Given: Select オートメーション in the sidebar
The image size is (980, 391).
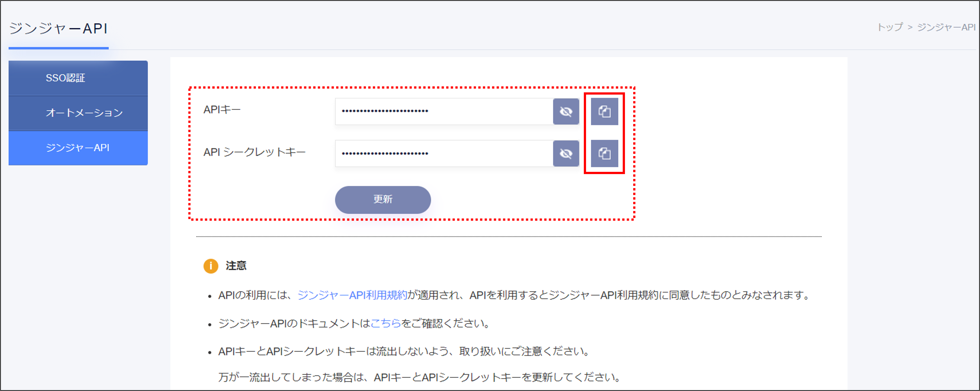Looking at the screenshot, I should (x=78, y=113).
